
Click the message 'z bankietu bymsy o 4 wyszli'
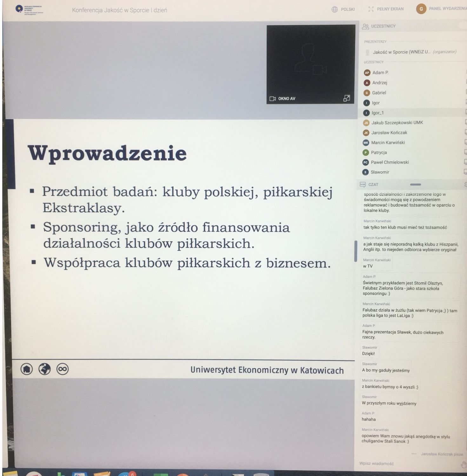pos(390,387)
